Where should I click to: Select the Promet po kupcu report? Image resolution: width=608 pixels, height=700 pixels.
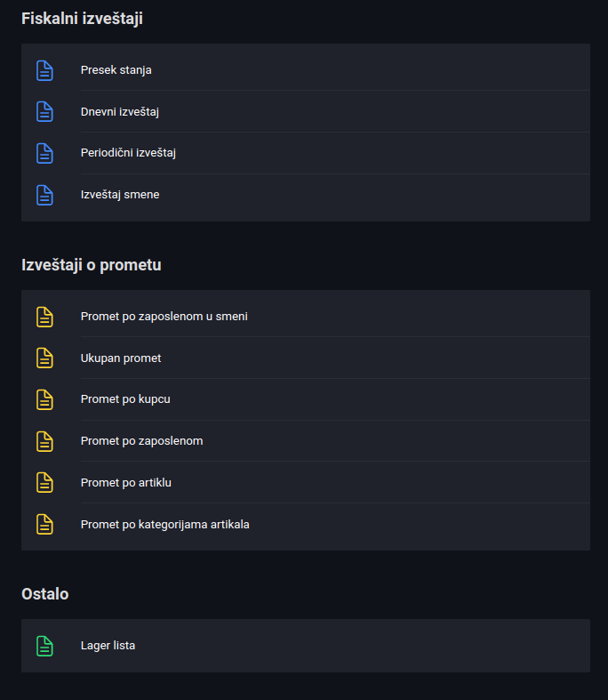pyautogui.click(x=306, y=399)
